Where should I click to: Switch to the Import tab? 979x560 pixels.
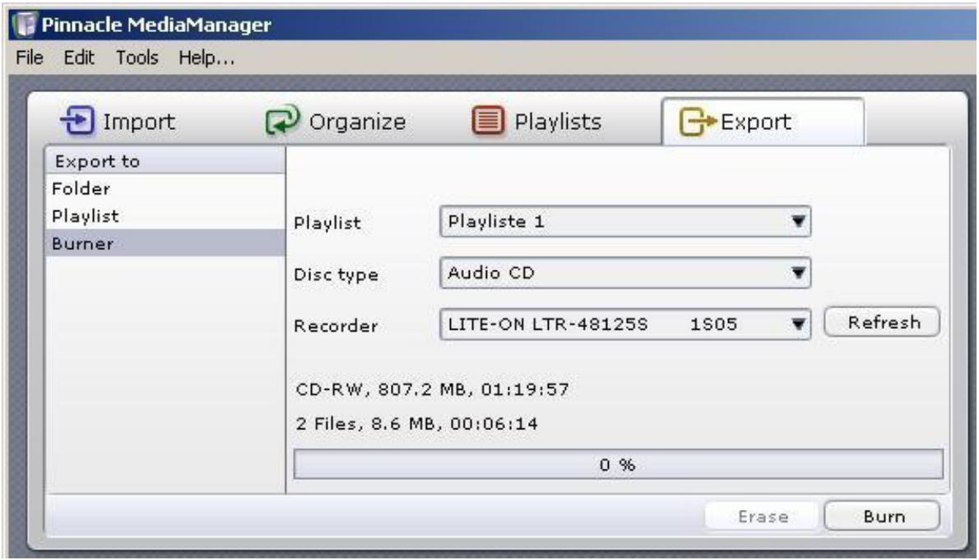[118, 121]
